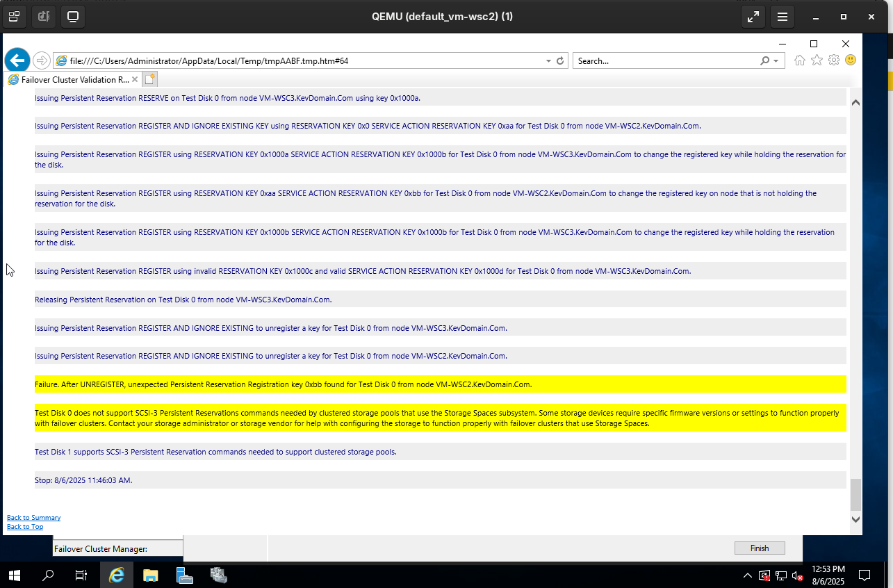Image resolution: width=893 pixels, height=588 pixels.
Task: Click the 'Test Disk 0 does not support SCSI-3' warning
Action: [x=441, y=418]
